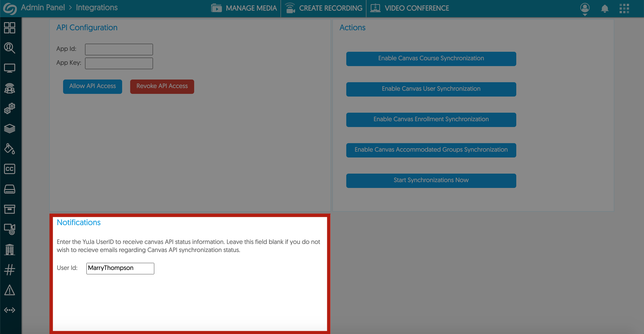
Task: Expand the apps grid menu
Action: click(625, 8)
